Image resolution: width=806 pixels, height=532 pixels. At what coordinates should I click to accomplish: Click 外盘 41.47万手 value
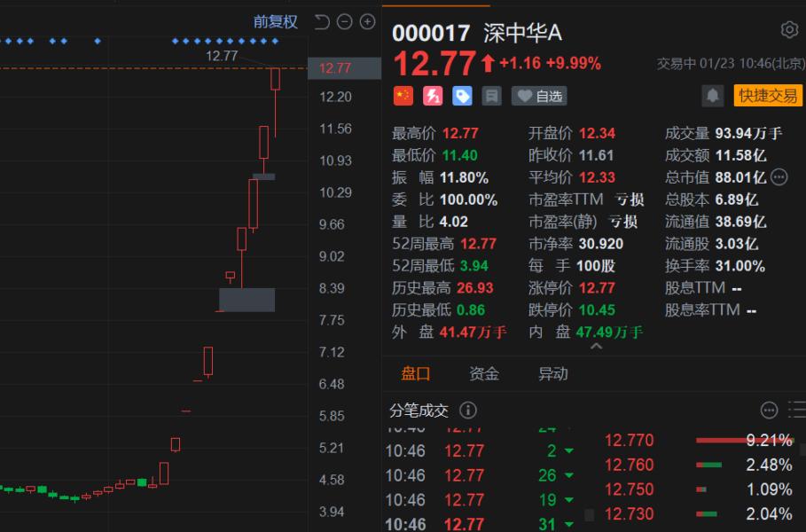473,332
